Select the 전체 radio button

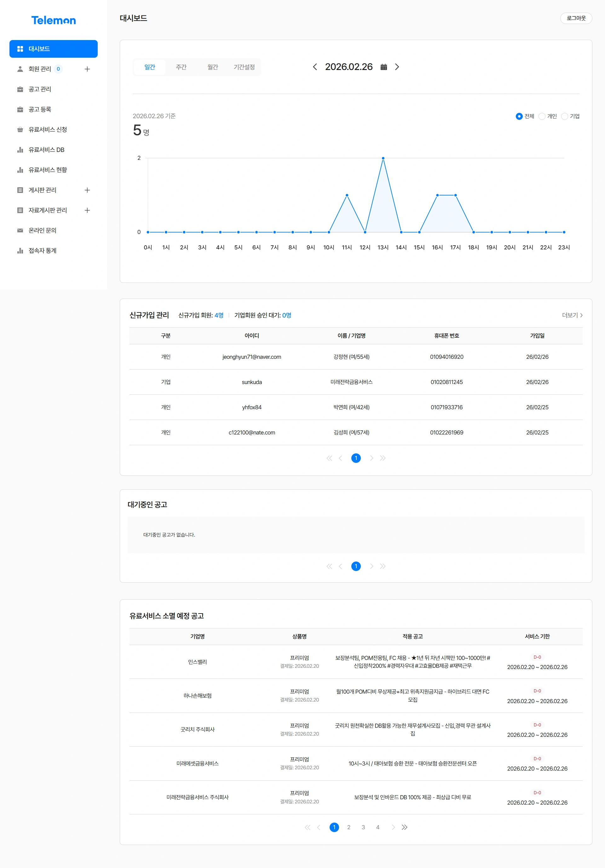pyautogui.click(x=519, y=116)
